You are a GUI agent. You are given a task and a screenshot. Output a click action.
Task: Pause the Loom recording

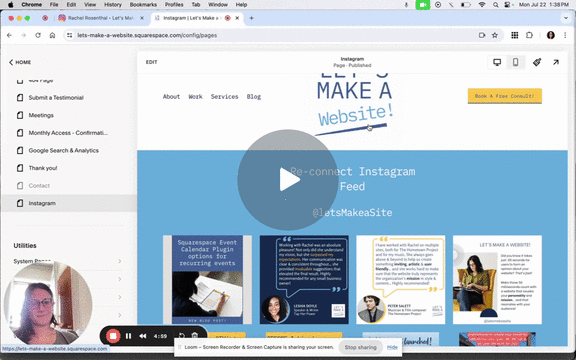128,336
